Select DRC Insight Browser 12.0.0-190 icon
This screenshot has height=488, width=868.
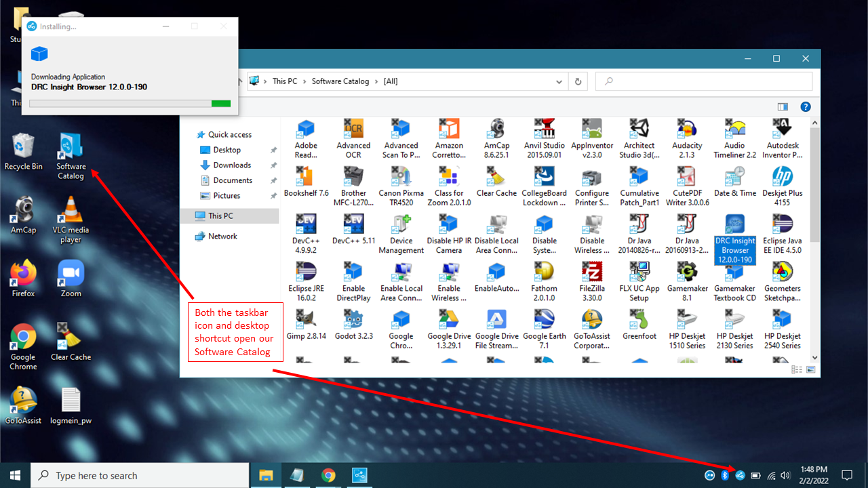coord(735,239)
